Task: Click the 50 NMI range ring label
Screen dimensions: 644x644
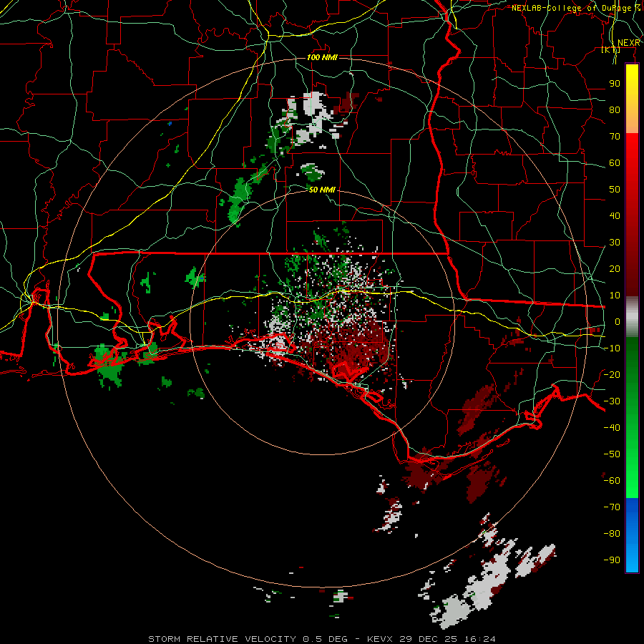Action: point(322,190)
